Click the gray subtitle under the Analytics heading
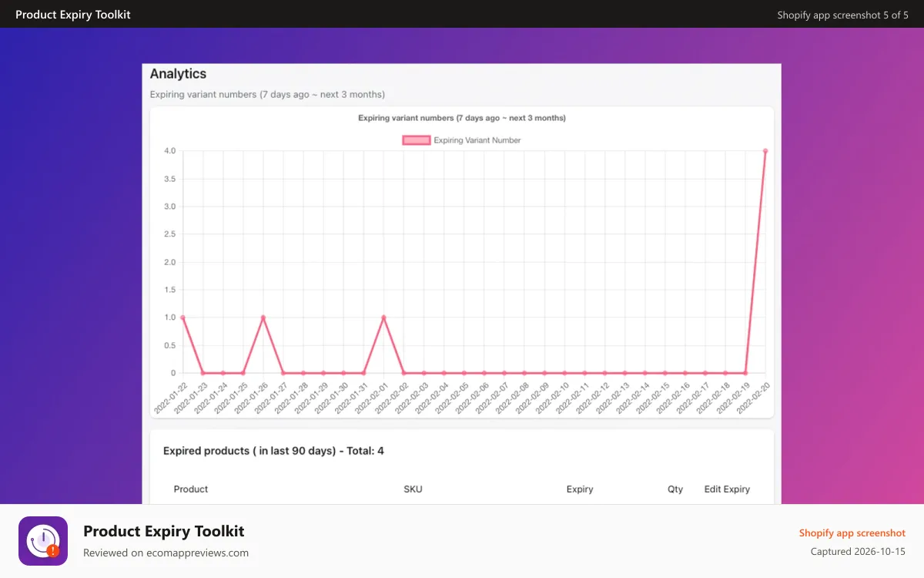Viewport: 924px width, 578px height. 267,95
